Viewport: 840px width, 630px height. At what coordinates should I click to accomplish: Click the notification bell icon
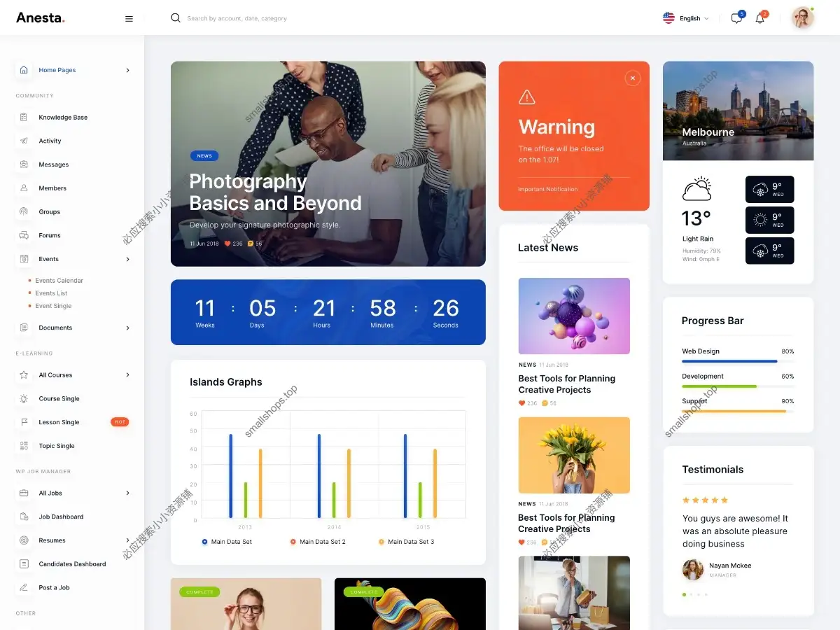[x=760, y=17]
